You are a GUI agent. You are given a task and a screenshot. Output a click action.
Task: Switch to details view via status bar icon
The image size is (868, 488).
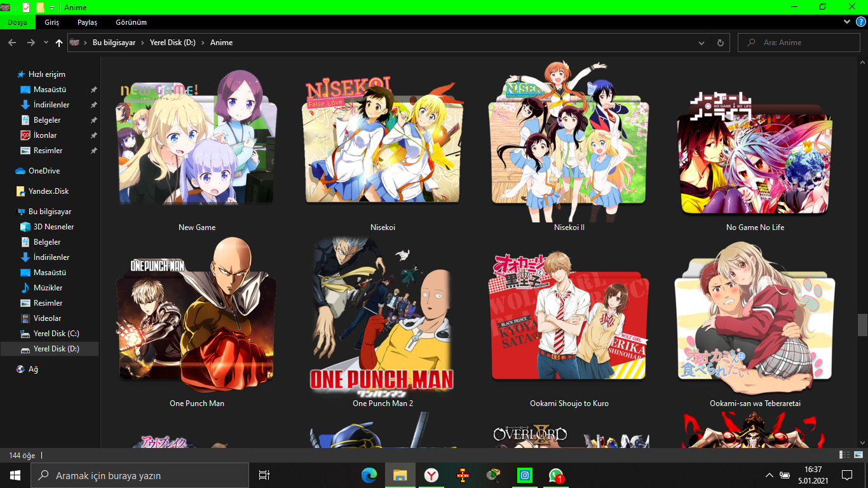coord(844,455)
